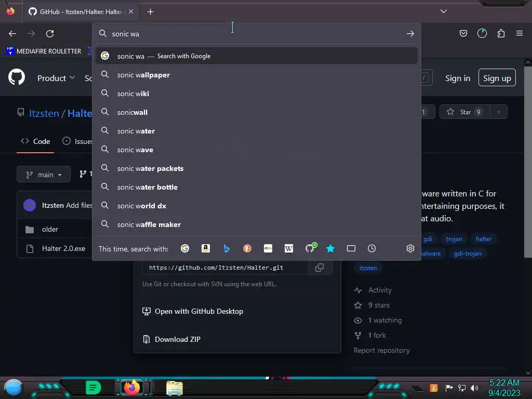Click the Report repository link

click(382, 350)
